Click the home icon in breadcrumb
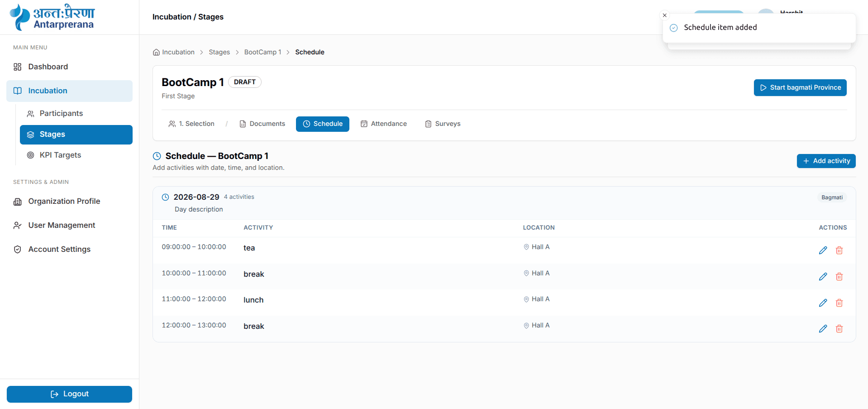 (x=156, y=52)
